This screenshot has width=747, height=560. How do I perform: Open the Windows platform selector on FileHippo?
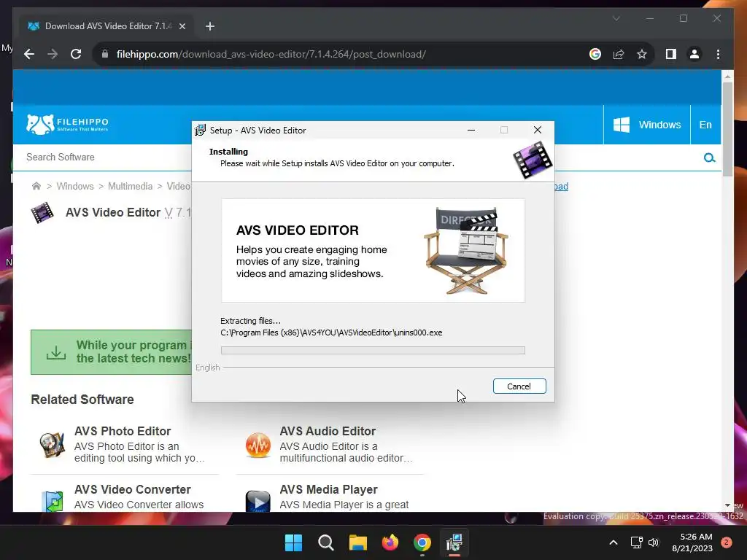coord(646,125)
